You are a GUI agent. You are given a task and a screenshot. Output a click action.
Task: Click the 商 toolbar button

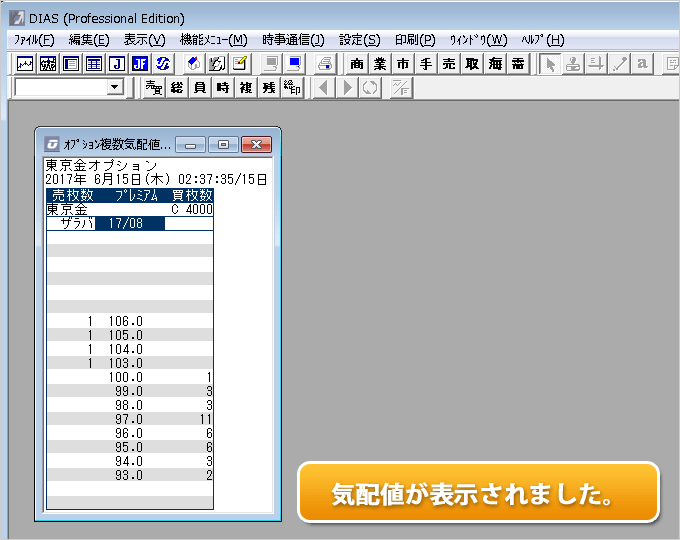[x=357, y=64]
